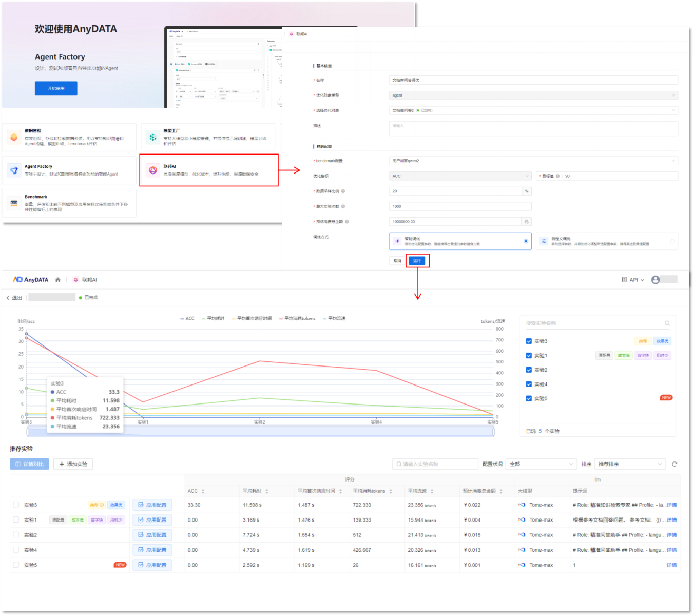Open 详情 link for 实验1 prompt
694x616 pixels.
(x=671, y=520)
